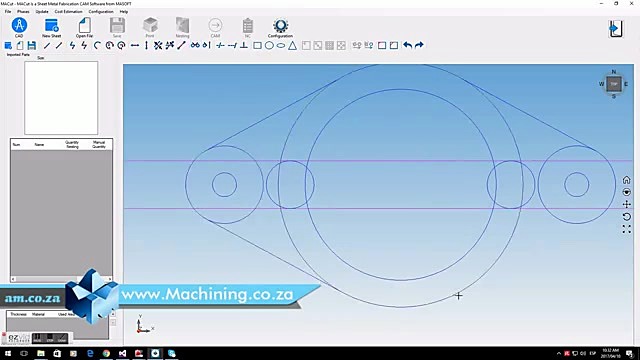
Task: Click the part preview thumbnail box
Action: (61, 98)
